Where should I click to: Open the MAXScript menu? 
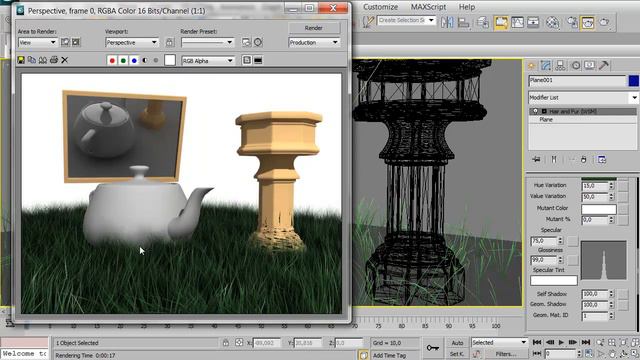428,7
